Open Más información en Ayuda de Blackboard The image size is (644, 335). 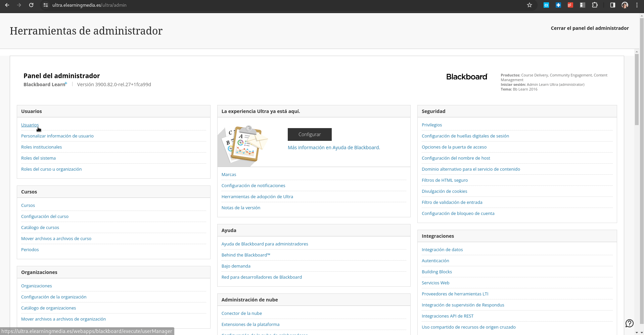(334, 148)
